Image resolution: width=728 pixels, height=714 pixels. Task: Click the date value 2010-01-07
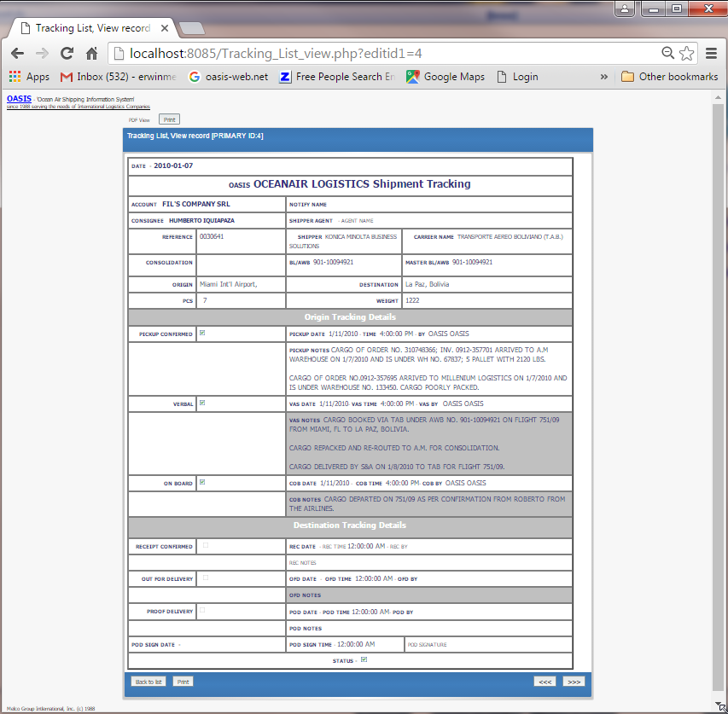coord(173,165)
